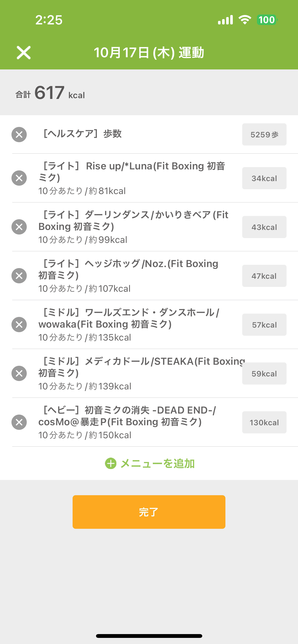Edit the 59kcal value for メディカドール
This screenshot has width=298, height=644.
[x=264, y=374]
